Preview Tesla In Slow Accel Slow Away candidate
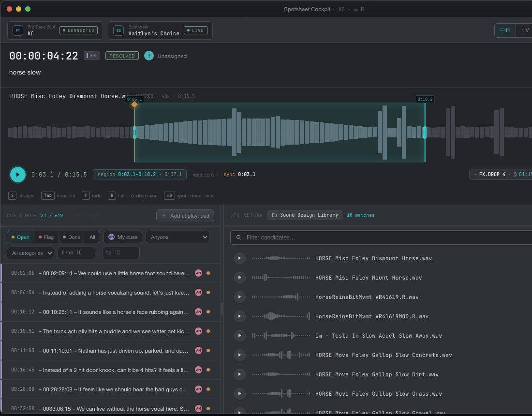532x416 pixels. click(x=239, y=336)
